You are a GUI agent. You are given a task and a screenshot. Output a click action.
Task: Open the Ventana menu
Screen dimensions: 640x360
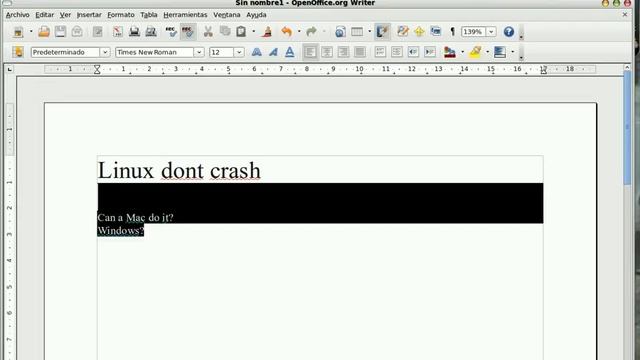point(227,15)
